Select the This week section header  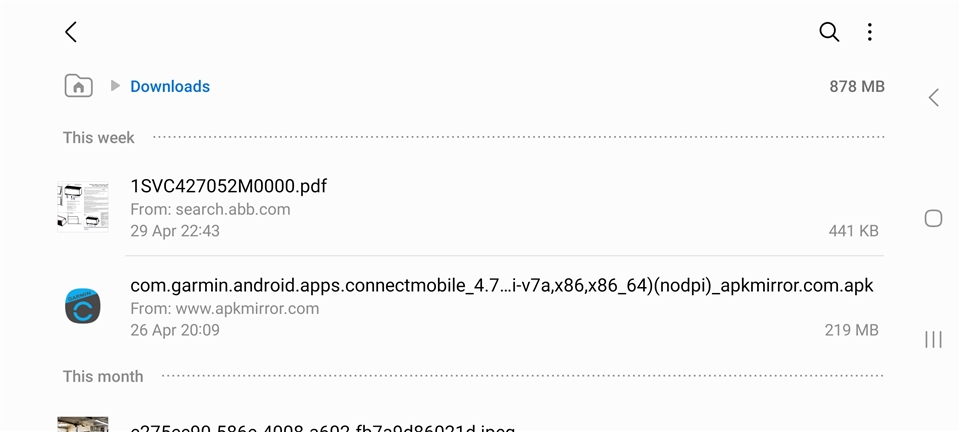tap(99, 138)
